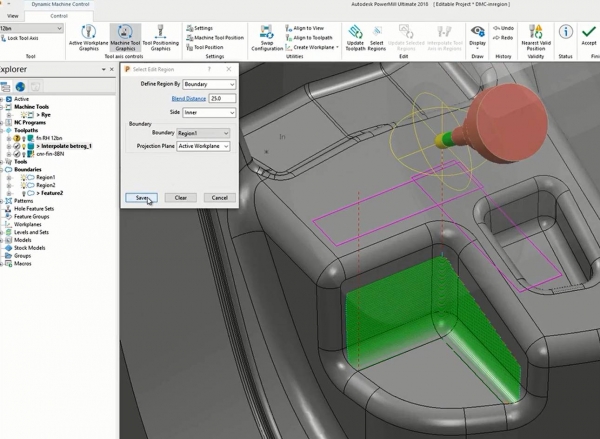Screen dimensions: 600x439
Task: Click the green Accept checkmark
Action: [589, 32]
